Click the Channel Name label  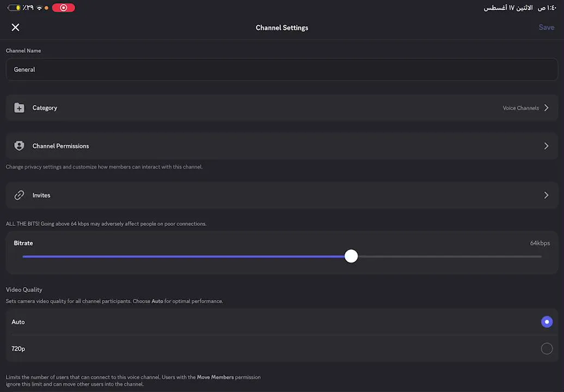[x=23, y=51]
